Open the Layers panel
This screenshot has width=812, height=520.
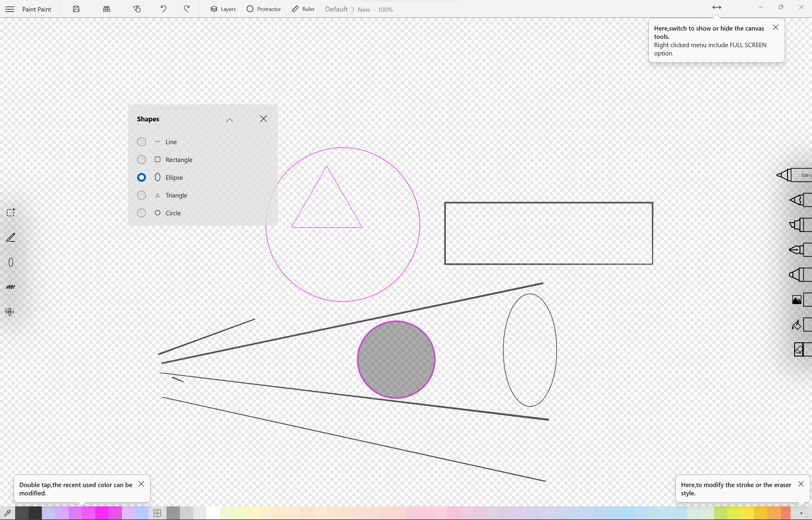point(223,9)
